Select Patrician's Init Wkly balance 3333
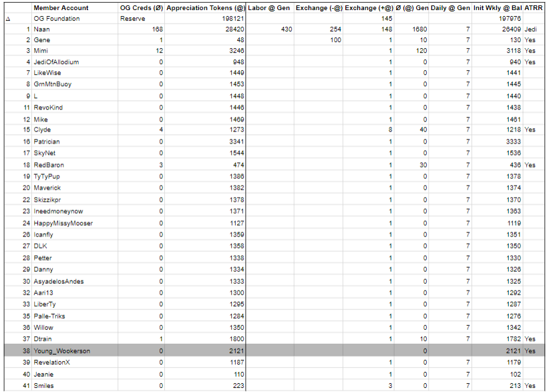 pyautogui.click(x=514, y=142)
